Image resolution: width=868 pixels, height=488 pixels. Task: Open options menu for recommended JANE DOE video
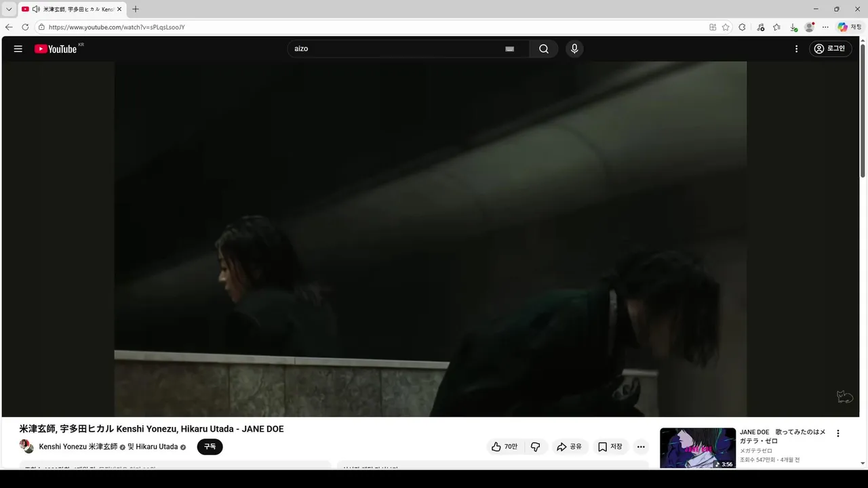point(837,433)
